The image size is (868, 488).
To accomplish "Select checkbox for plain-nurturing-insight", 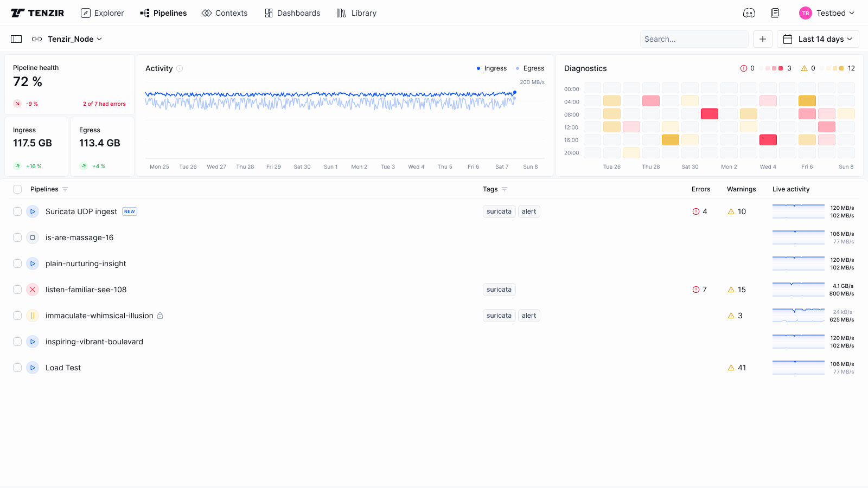I will point(17,264).
